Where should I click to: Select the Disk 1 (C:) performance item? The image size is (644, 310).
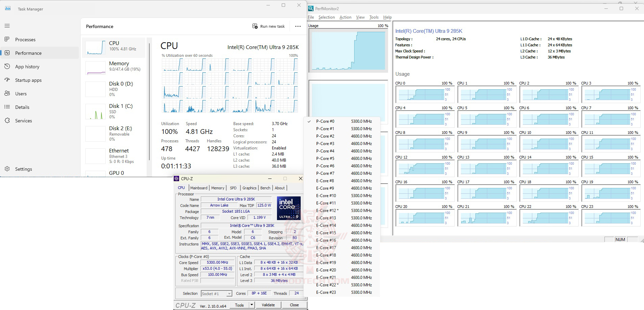tap(113, 111)
